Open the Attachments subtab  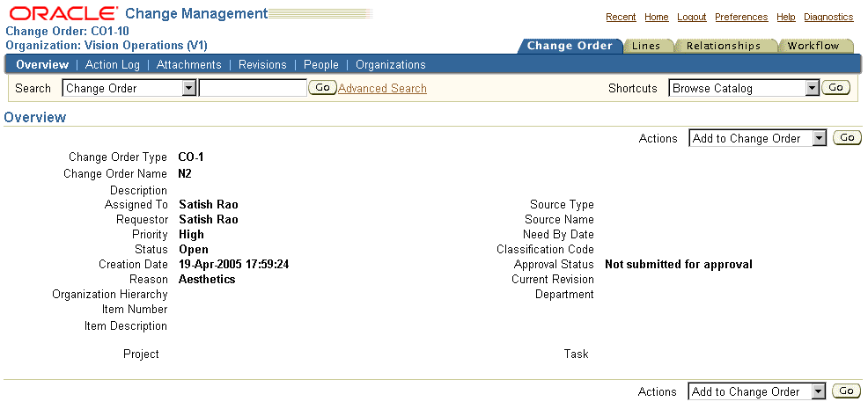point(188,65)
